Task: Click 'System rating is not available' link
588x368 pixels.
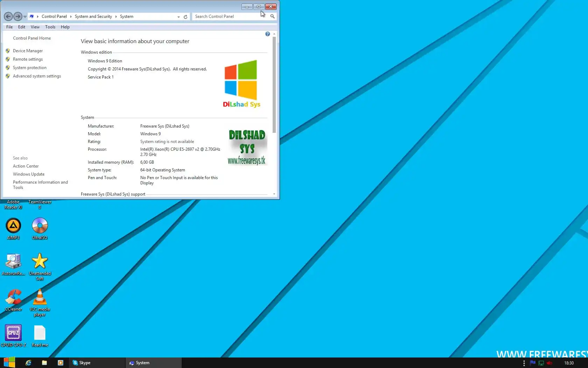Action: coord(167,142)
